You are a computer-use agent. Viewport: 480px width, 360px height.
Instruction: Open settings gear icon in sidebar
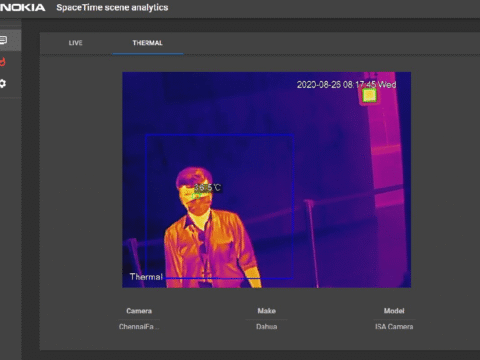point(3,83)
